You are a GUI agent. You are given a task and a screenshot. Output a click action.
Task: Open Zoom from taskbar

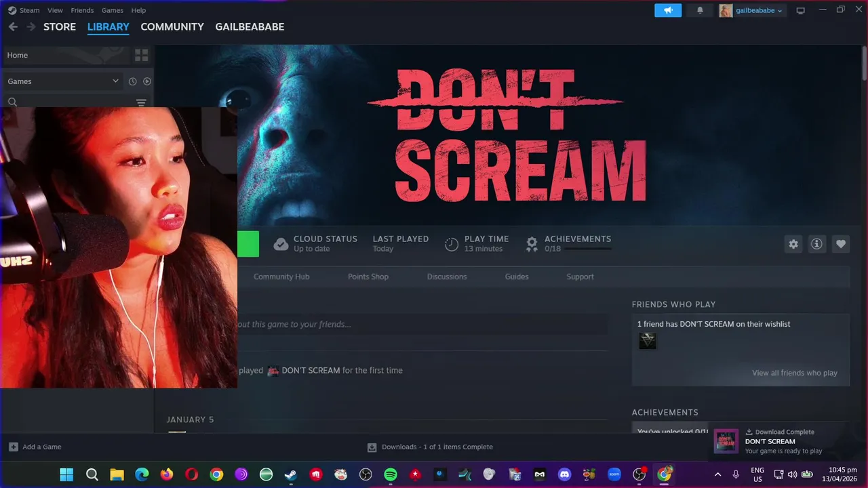pos(614,474)
